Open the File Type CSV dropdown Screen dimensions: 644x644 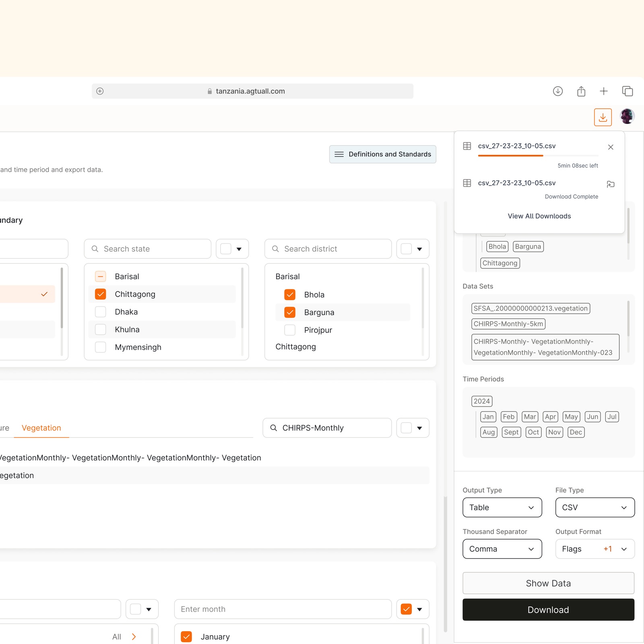(x=594, y=508)
